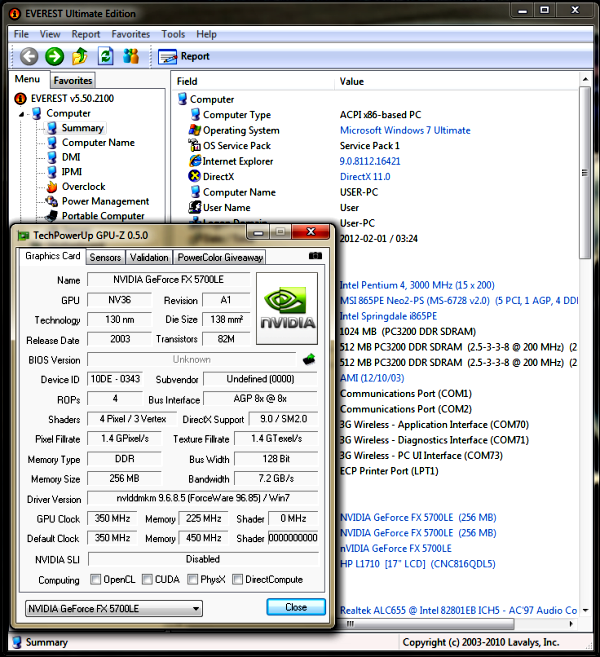Collapse the Computer node in the tree
The image size is (600, 657).
21,114
